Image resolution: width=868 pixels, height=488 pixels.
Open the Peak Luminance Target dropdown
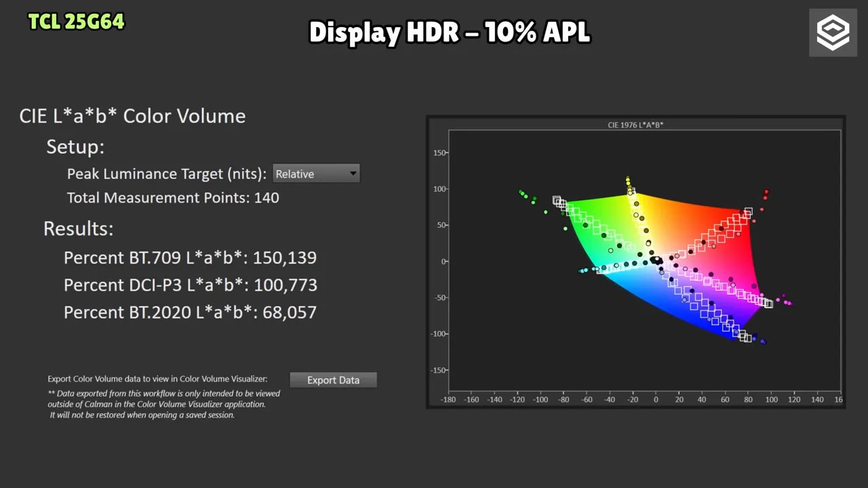(x=316, y=174)
